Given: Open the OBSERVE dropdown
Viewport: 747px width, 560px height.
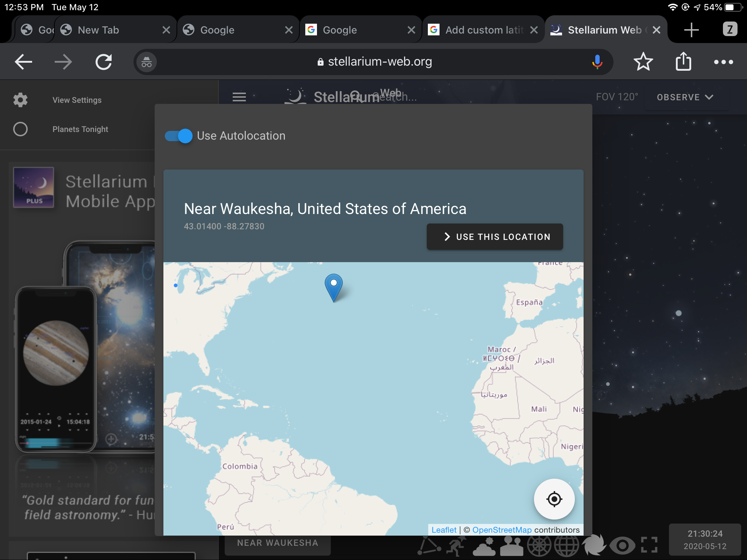Looking at the screenshot, I should [x=685, y=97].
